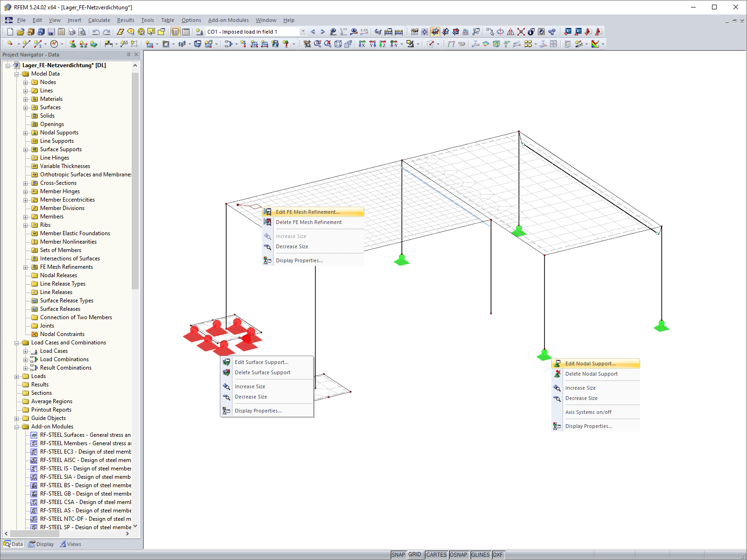Click the isometric wireframe cube view icon
747x560 pixels.
tap(338, 44)
